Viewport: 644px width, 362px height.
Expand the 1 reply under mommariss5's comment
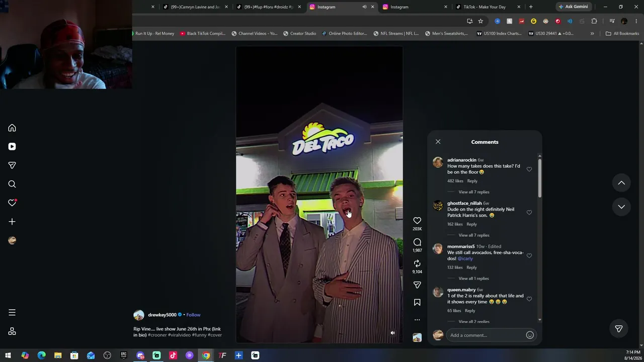473,279
